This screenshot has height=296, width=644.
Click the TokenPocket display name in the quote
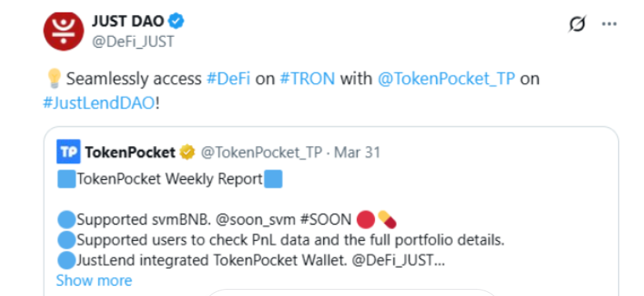pos(130,152)
